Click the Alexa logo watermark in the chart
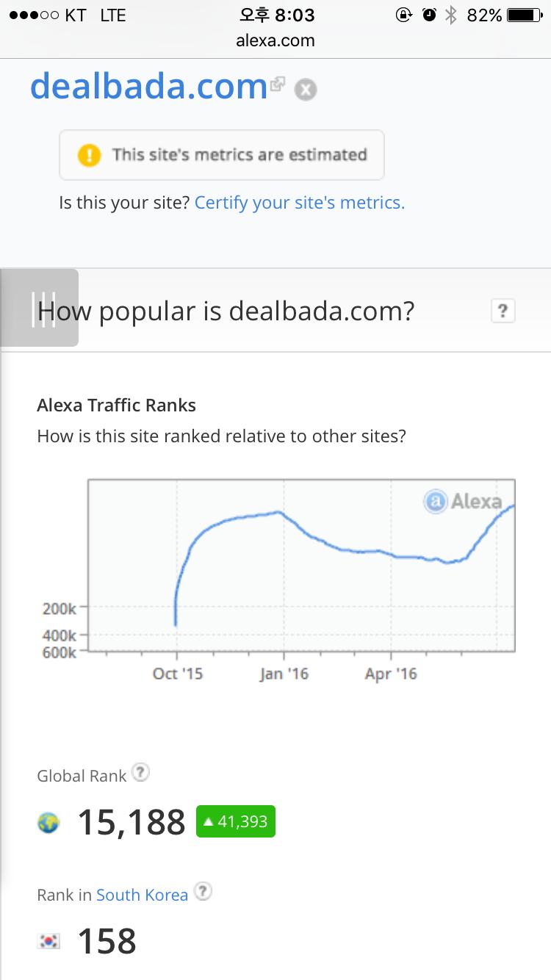The width and height of the screenshot is (551, 980). 464,502
